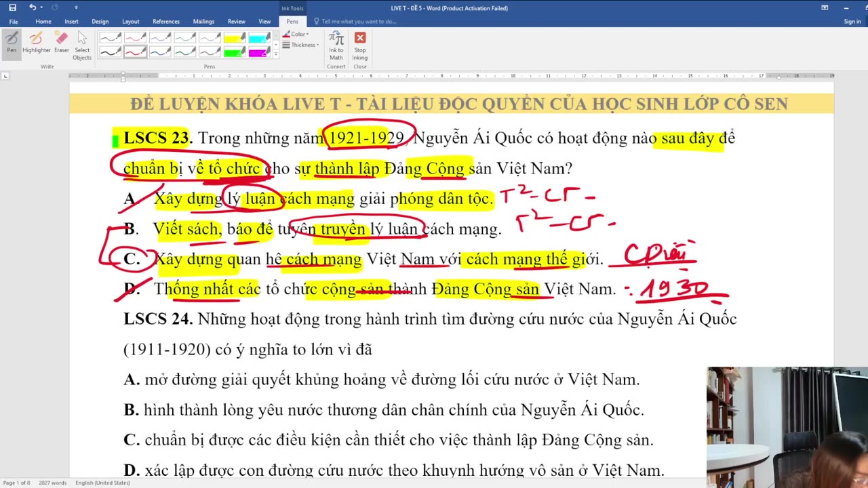Open Ribbon Display Options icon

825,7
